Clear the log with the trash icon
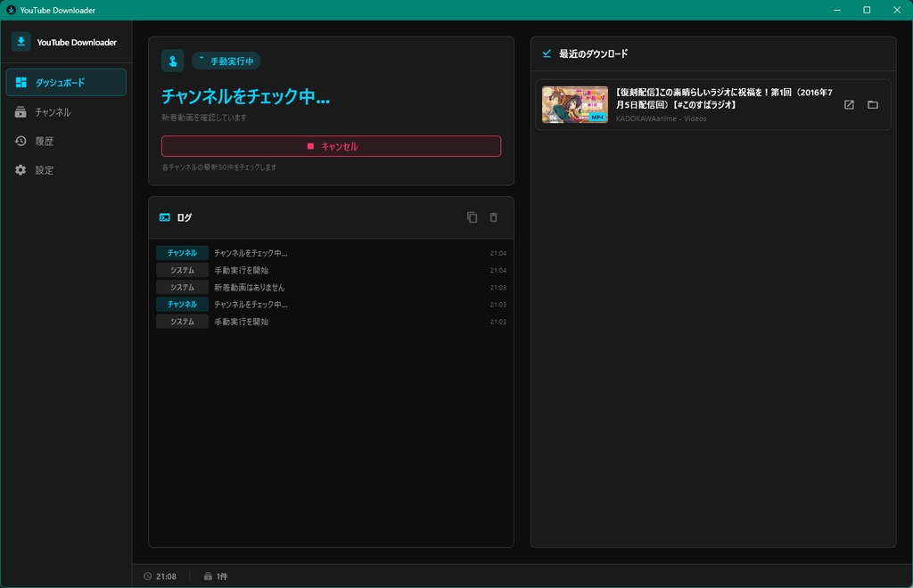 pos(494,216)
